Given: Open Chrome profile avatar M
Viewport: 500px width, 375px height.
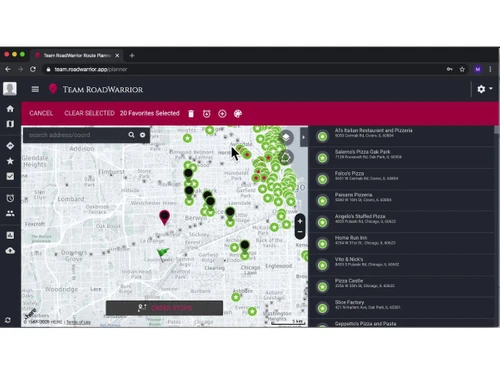Looking at the screenshot, I should (478, 69).
